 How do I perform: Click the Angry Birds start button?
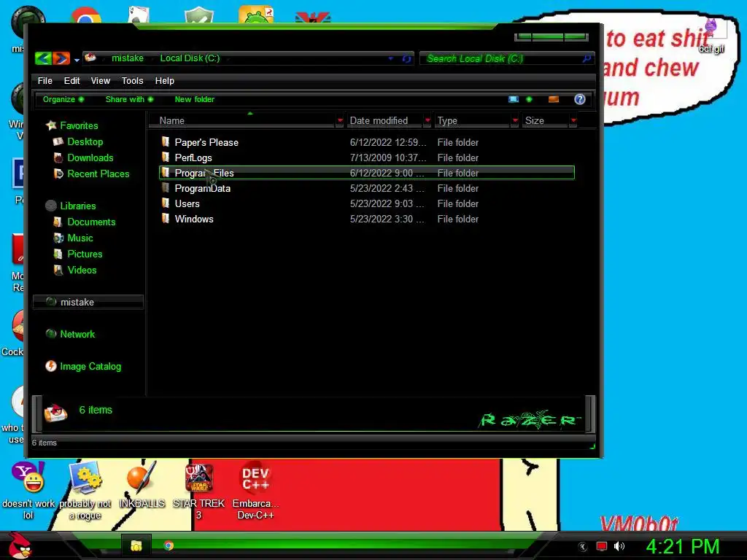point(20,545)
